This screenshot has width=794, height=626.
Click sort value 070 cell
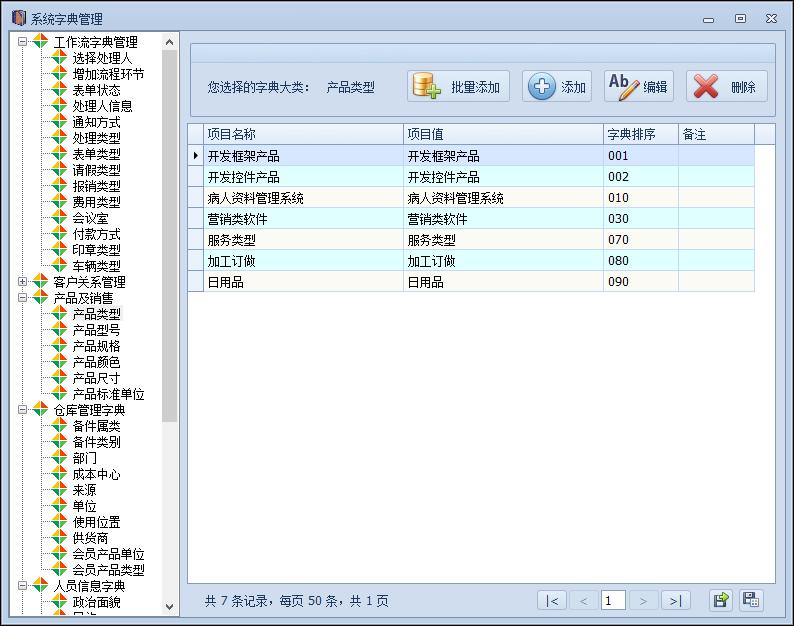click(641, 240)
